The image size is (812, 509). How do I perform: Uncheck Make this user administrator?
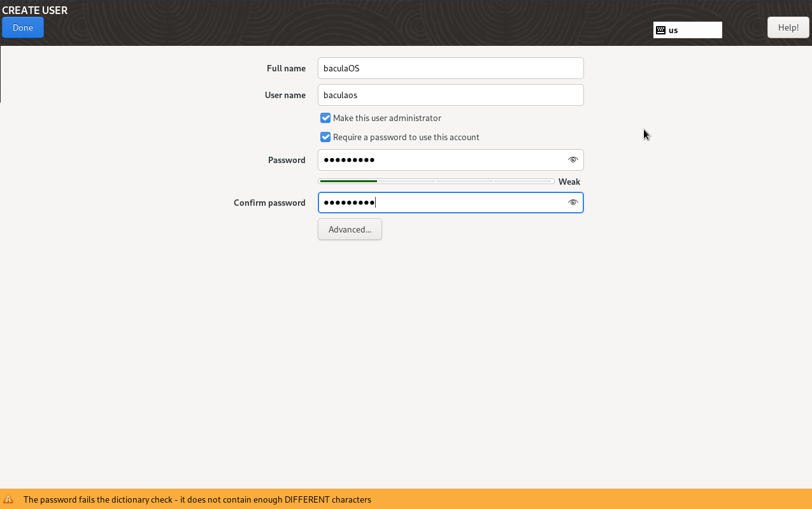pyautogui.click(x=325, y=118)
